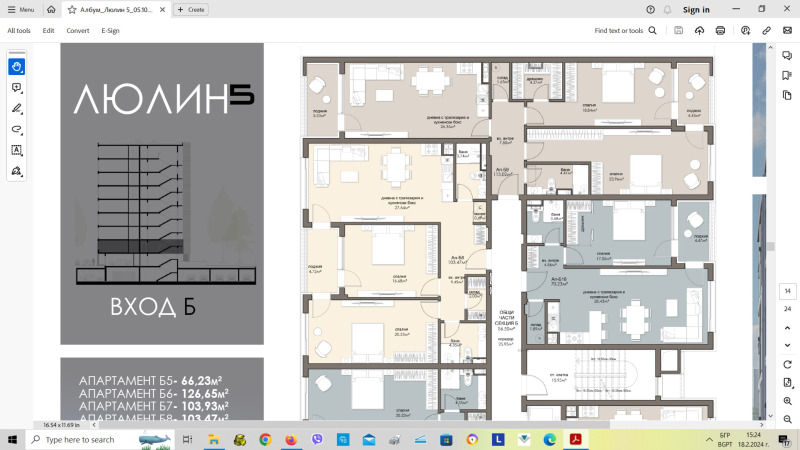Go to previous page with up chevron
Screen dimensions: 800x450
(x=787, y=328)
